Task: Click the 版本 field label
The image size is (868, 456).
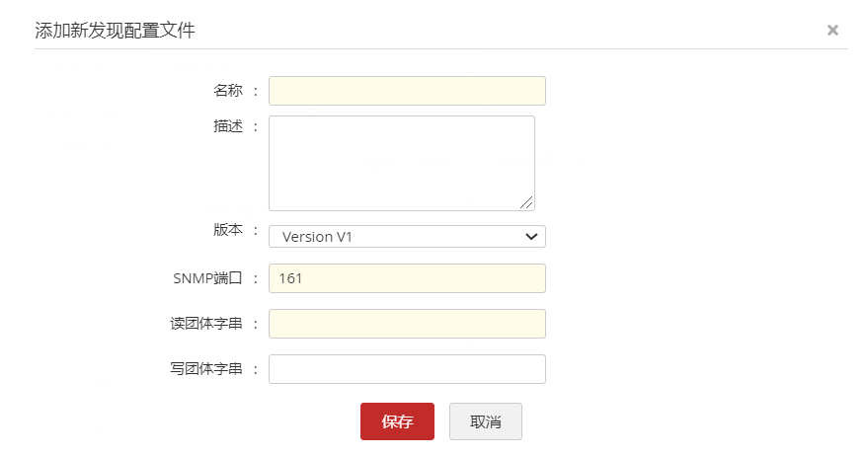Action: [x=228, y=228]
